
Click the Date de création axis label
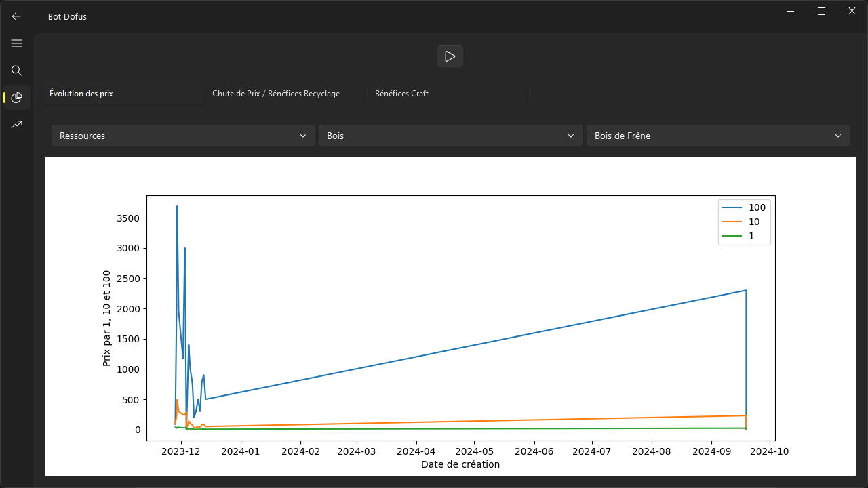point(460,464)
